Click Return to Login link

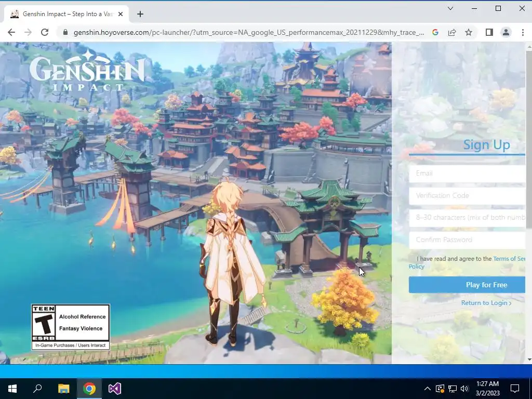tap(486, 303)
